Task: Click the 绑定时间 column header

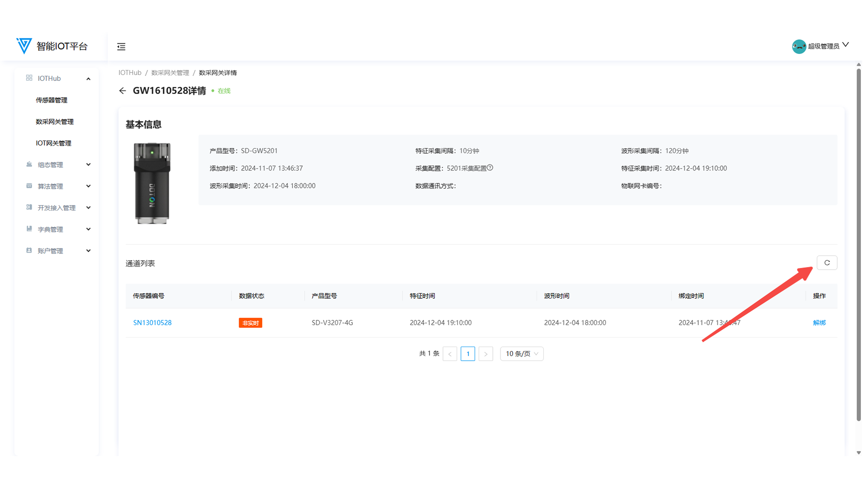Action: (691, 296)
